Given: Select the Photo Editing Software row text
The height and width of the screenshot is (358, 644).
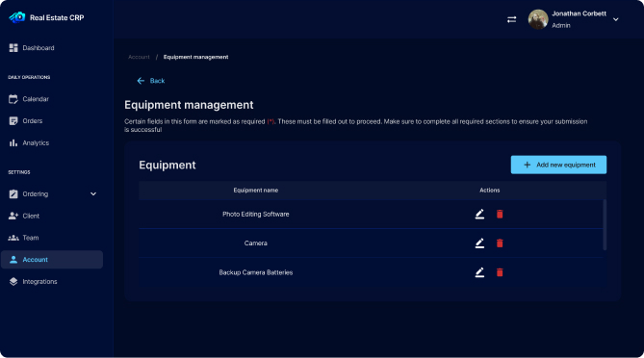Looking at the screenshot, I should pyautogui.click(x=256, y=214).
